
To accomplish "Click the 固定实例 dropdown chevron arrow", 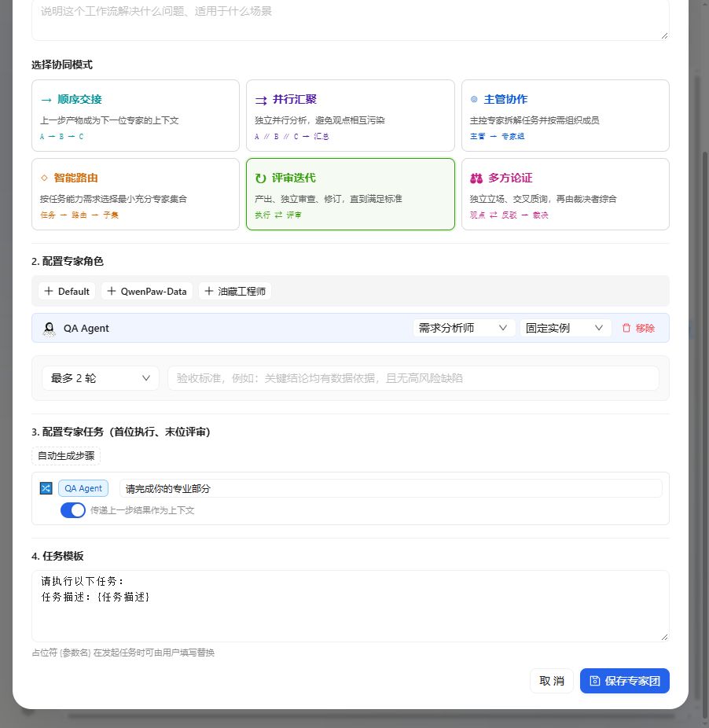I will tap(599, 328).
